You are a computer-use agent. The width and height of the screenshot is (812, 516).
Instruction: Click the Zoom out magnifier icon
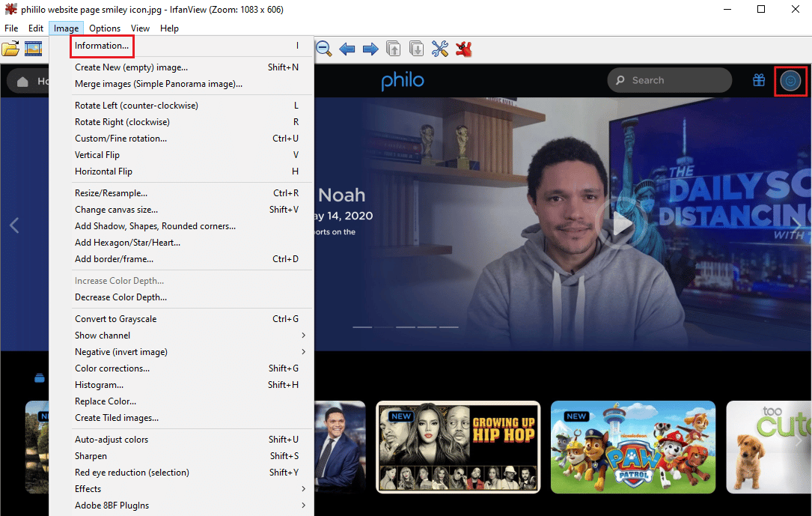323,49
